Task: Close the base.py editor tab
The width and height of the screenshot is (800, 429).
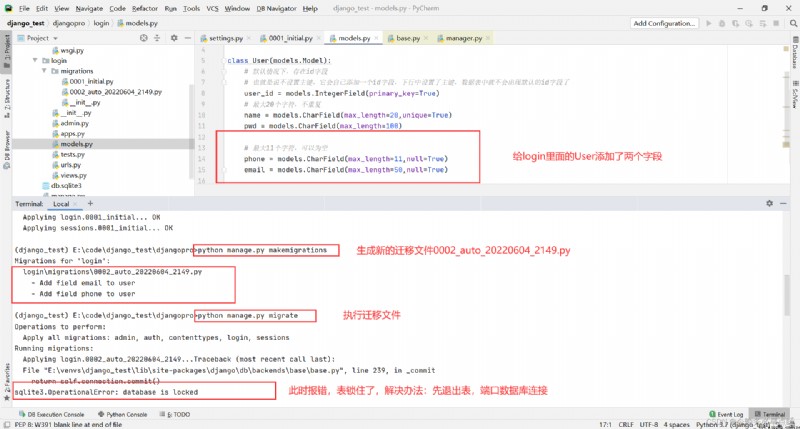Action: click(426, 38)
